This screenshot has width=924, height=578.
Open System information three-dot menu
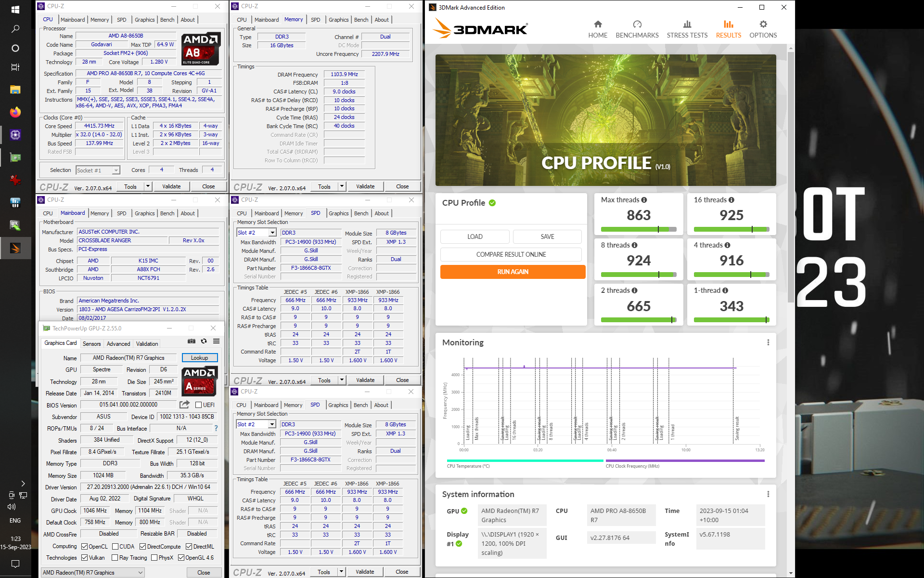768,494
